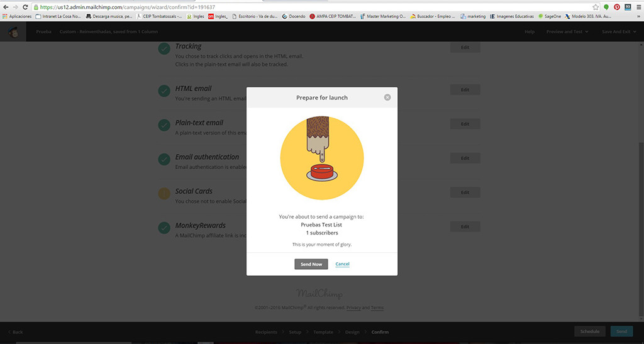Open Master Marketing O... bookmark

pyautogui.click(x=383, y=16)
